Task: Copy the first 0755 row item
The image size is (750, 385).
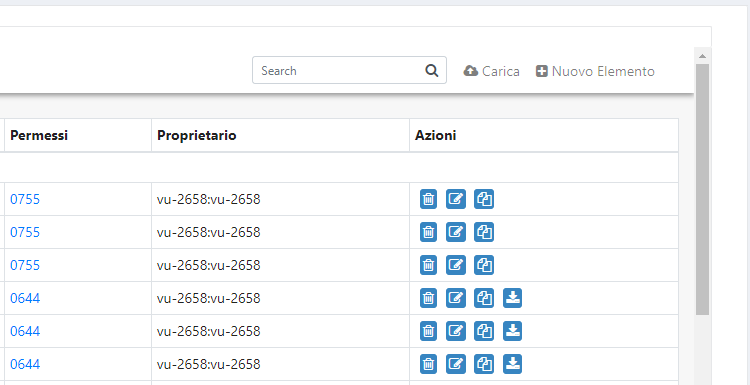Action: tap(484, 199)
